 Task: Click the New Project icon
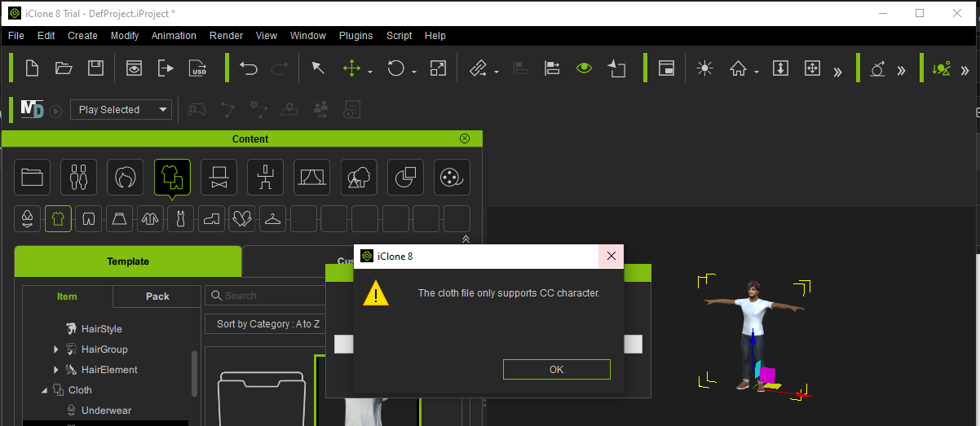[32, 68]
